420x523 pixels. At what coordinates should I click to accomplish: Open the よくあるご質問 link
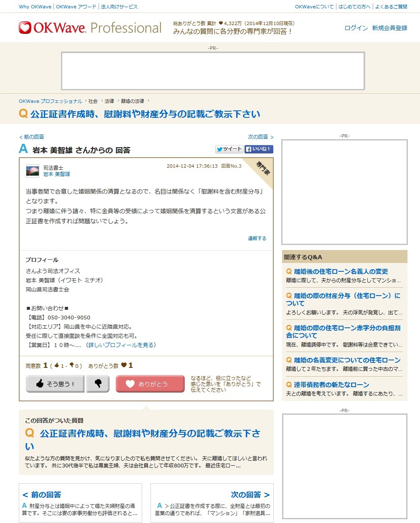391,7
